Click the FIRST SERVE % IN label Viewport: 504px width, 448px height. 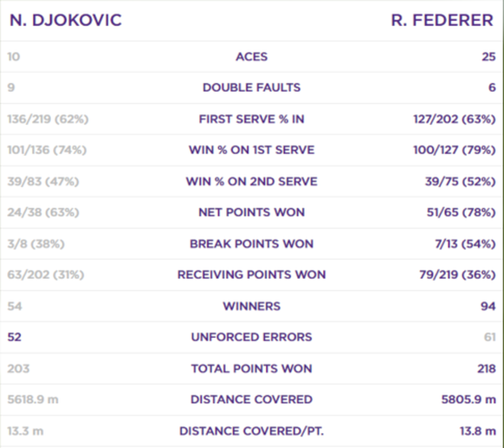click(x=251, y=119)
